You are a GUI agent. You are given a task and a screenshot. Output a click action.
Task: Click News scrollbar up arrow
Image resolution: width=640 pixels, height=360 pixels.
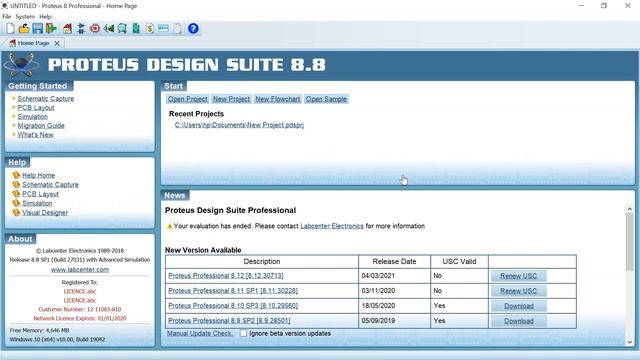[629, 209]
